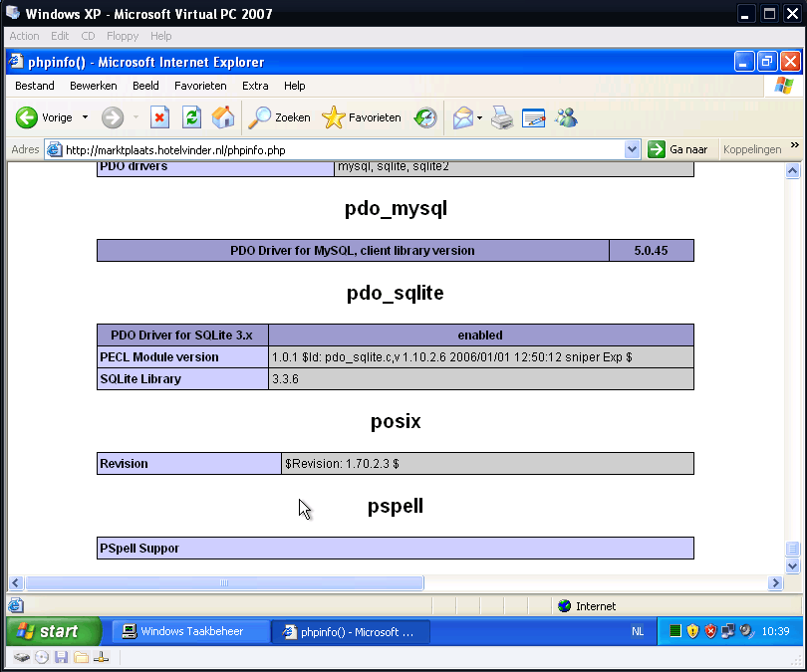807x672 pixels.
Task: Click the forward navigation arrow
Action: pyautogui.click(x=113, y=117)
